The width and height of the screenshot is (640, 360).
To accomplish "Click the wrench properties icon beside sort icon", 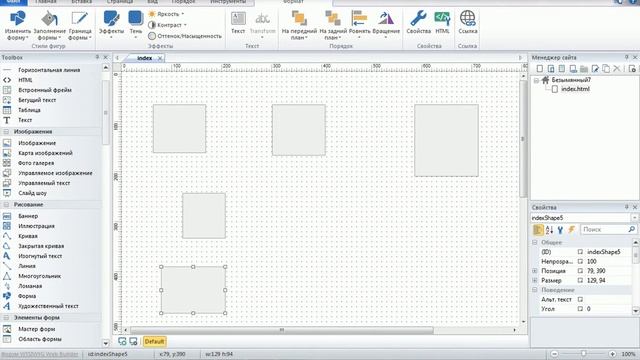I will point(560,230).
